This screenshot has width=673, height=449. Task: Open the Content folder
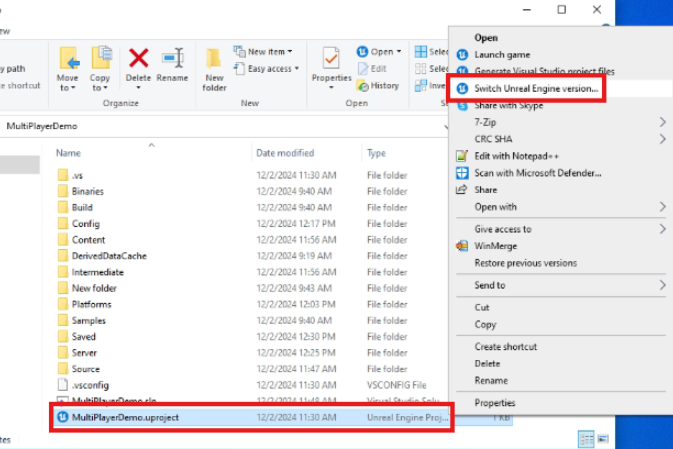coord(88,240)
